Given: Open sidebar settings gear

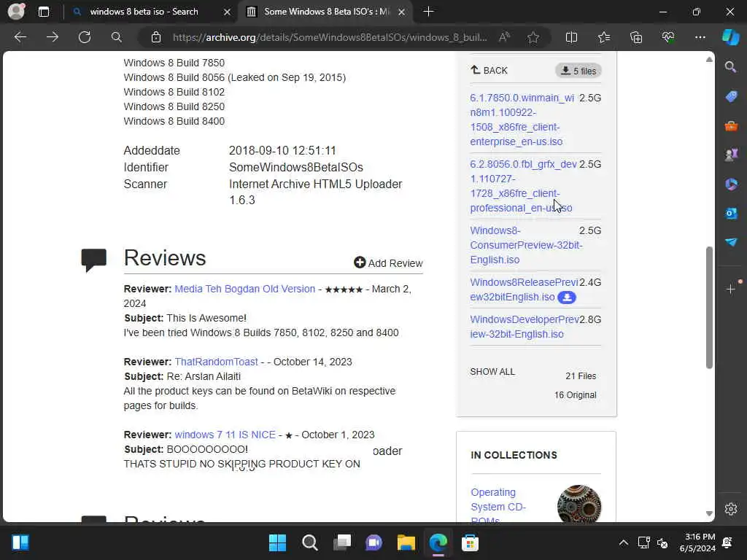Looking at the screenshot, I should tap(731, 509).
